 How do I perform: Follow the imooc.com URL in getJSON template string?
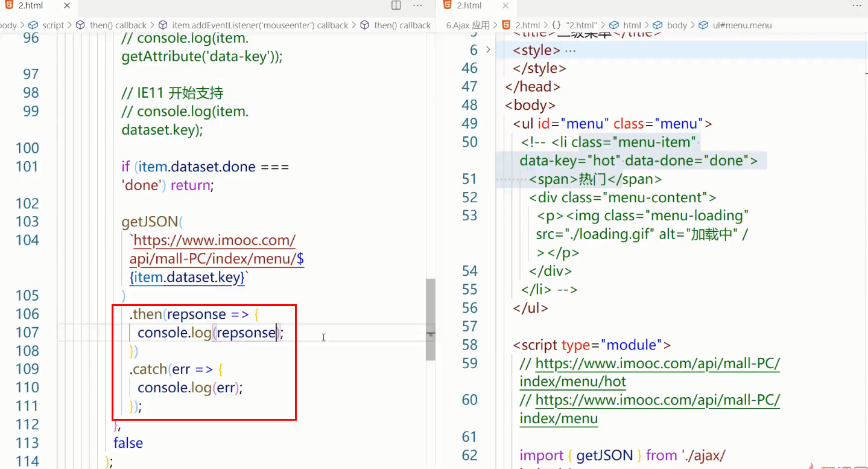point(217,259)
